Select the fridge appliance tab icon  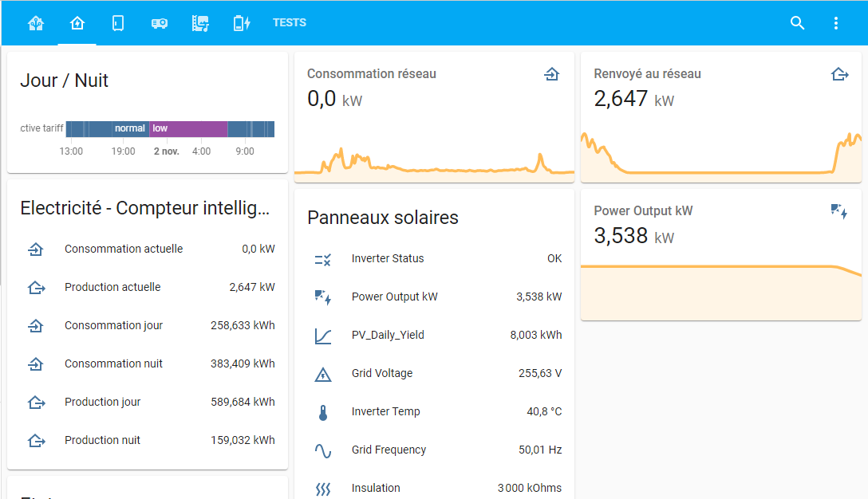117,23
